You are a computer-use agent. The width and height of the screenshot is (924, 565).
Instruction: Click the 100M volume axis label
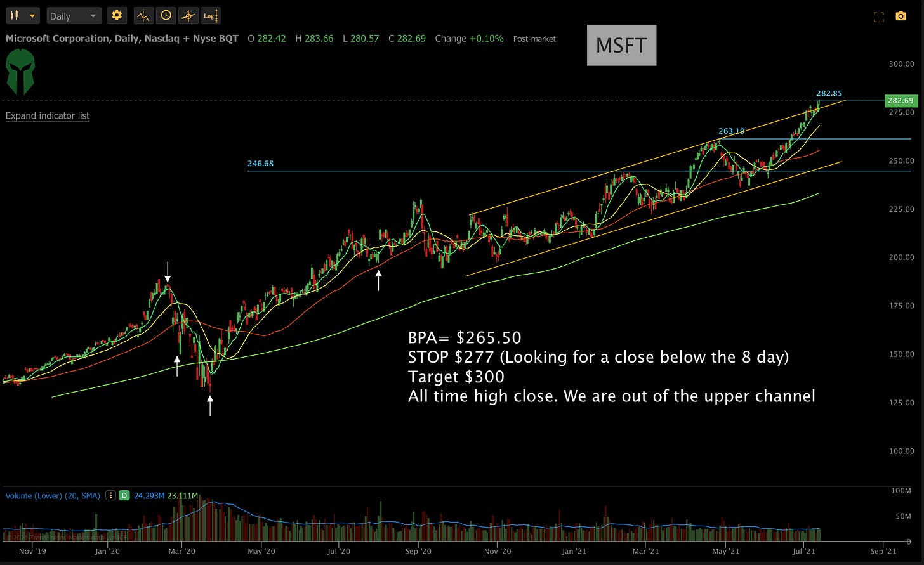pyautogui.click(x=901, y=491)
